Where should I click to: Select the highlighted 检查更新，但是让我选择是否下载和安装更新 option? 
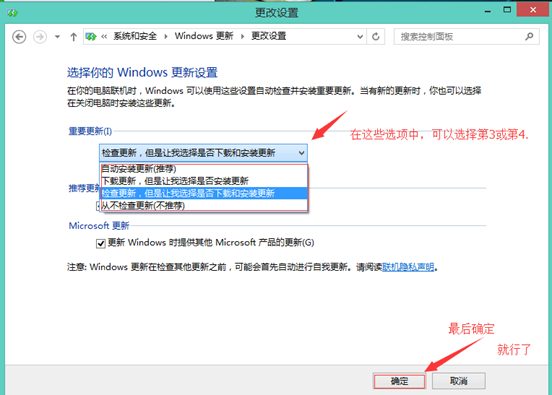(204, 193)
